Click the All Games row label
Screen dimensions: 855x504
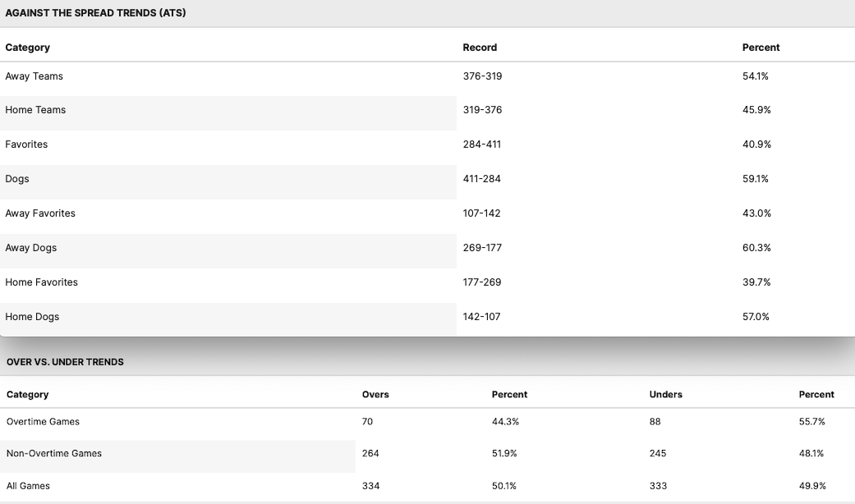(28, 486)
